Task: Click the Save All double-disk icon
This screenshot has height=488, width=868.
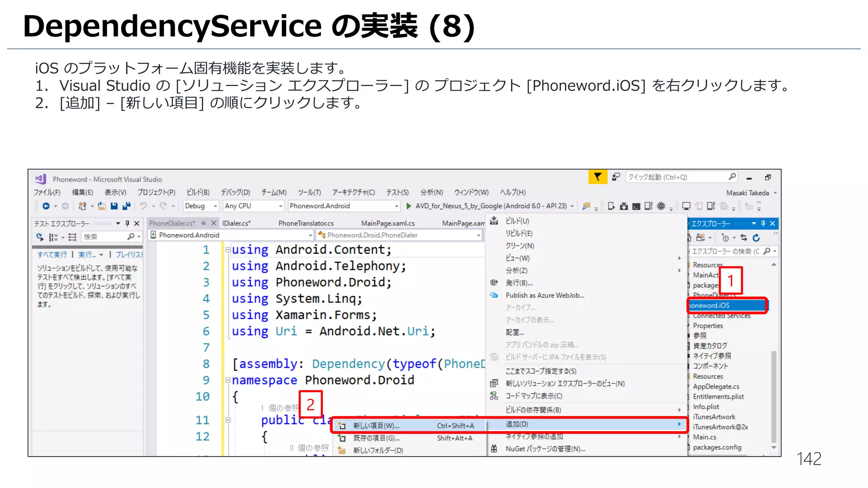Action: [x=126, y=206]
